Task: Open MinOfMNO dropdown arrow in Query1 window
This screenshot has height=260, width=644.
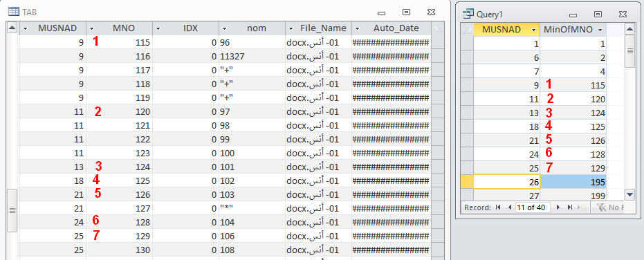Action: 600,30
